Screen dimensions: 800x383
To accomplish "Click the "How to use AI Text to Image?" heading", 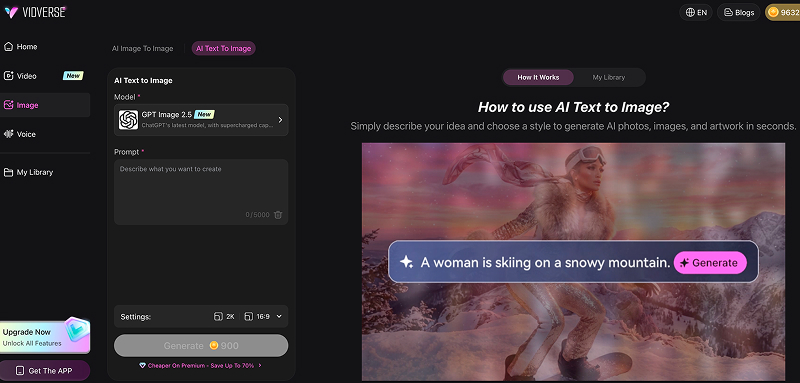I will (573, 107).
